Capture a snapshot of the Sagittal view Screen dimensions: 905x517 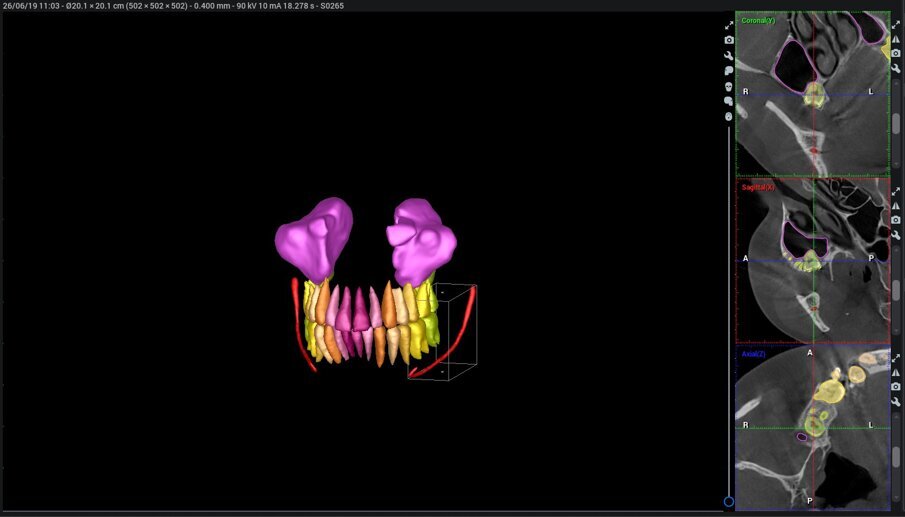click(x=896, y=220)
